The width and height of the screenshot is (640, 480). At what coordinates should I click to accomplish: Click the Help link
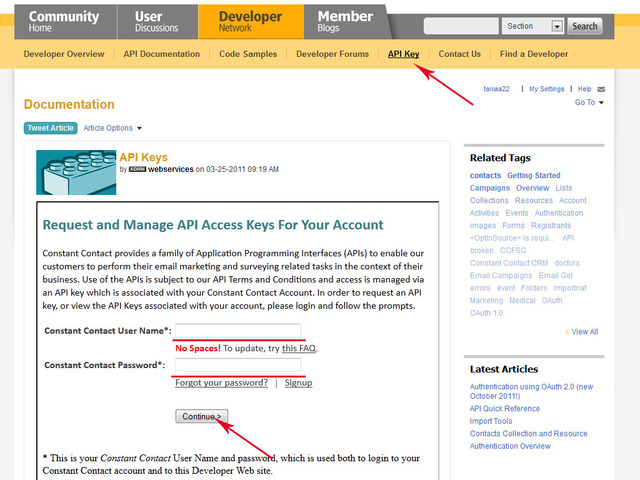click(x=584, y=89)
